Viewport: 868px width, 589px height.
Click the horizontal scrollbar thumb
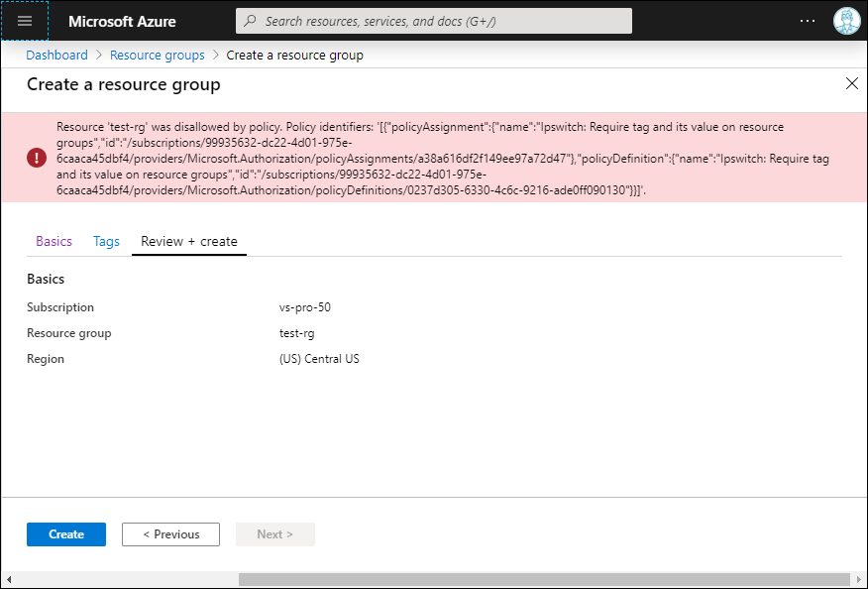pyautogui.click(x=544, y=580)
